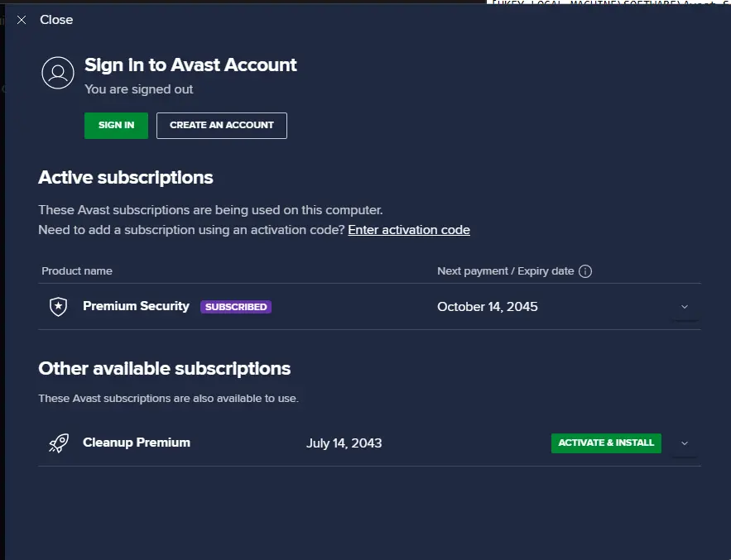
Task: Click the Product name column header
Action: (77, 271)
